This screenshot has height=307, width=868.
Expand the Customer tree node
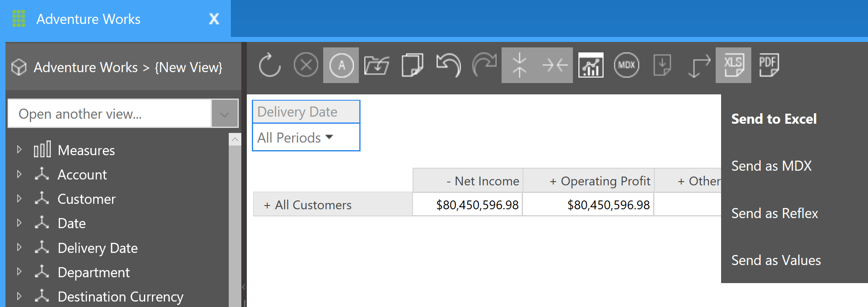[x=19, y=198]
